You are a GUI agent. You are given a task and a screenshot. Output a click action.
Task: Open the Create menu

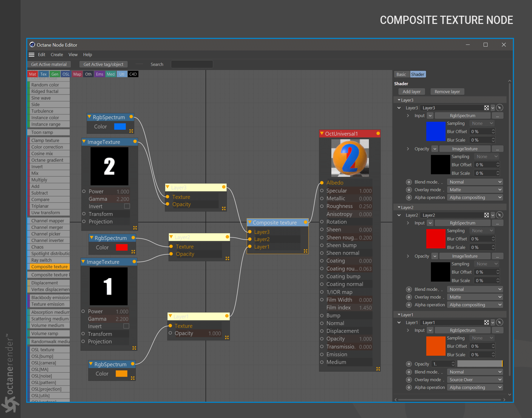(57, 55)
